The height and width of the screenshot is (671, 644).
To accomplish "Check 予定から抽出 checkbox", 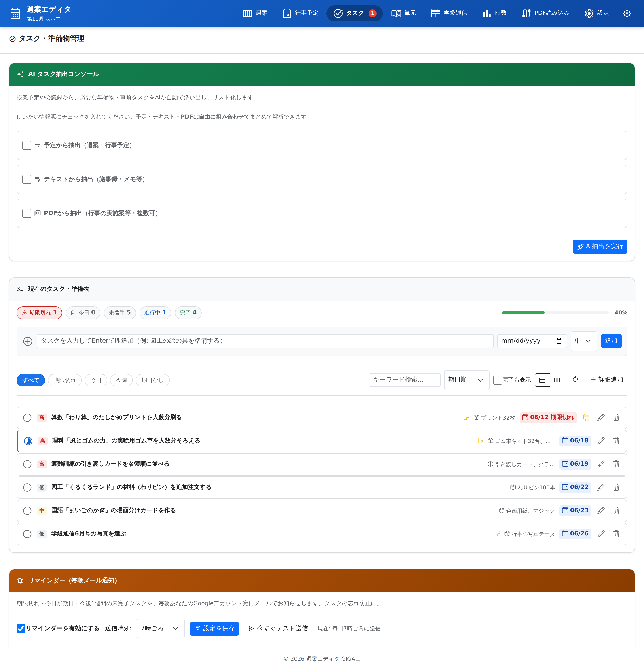I will [x=27, y=146].
